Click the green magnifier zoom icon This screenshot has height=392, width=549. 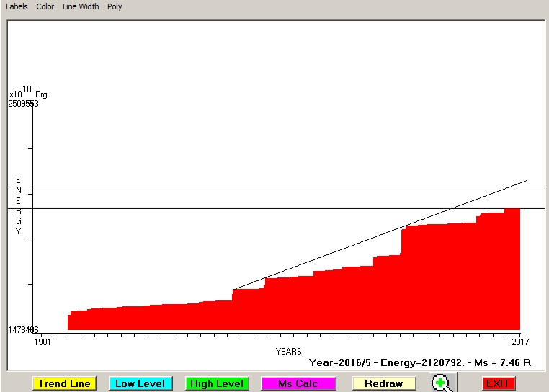click(442, 383)
